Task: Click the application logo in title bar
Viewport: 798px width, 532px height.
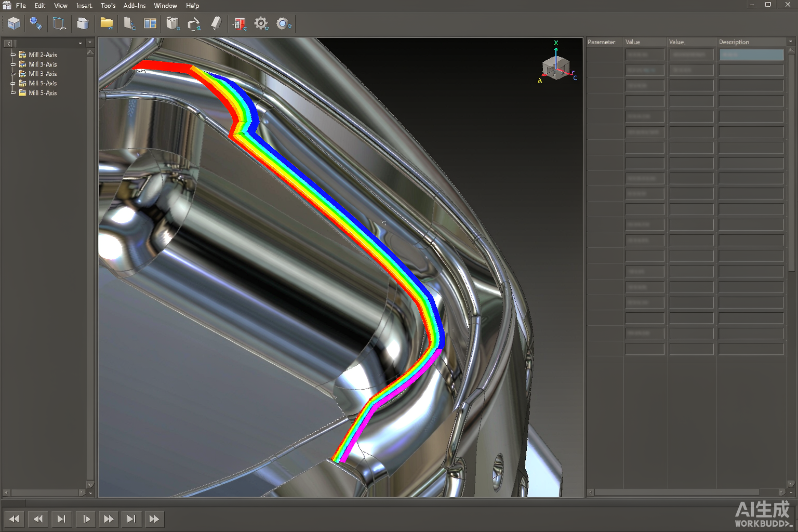Action: (7, 5)
